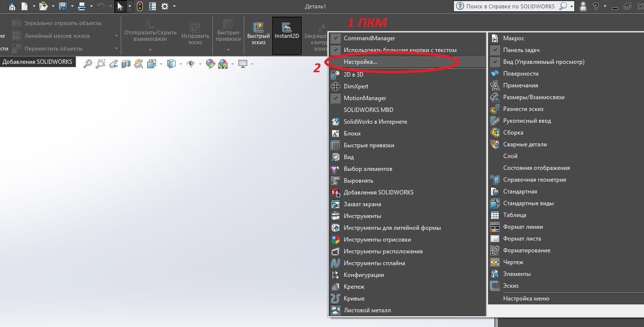Image resolution: width=644 pixels, height=327 pixels.
Task: Click the Apply Scene icon
Action: 223,63
